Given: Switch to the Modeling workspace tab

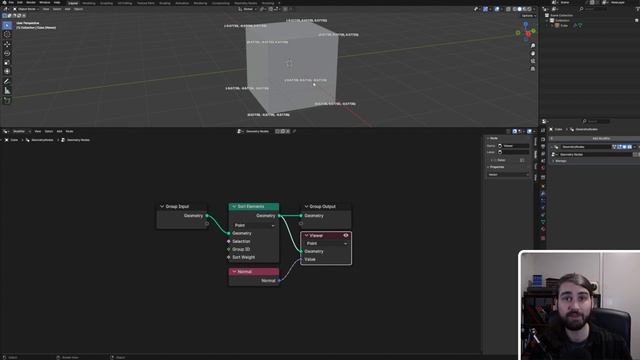Looking at the screenshot, I should (89, 3).
